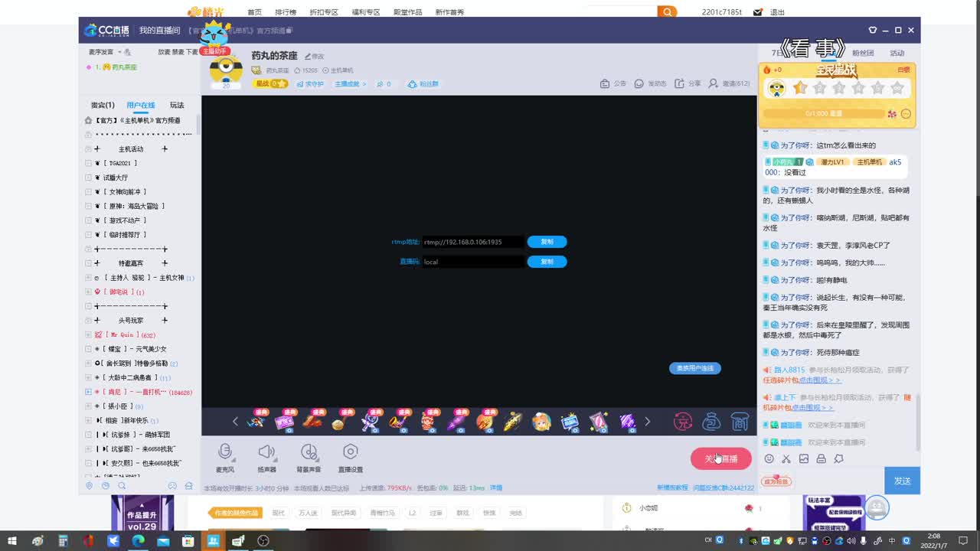Select the 官方《主机单机》官方频道 root row
980x551 pixels.
[138, 120]
